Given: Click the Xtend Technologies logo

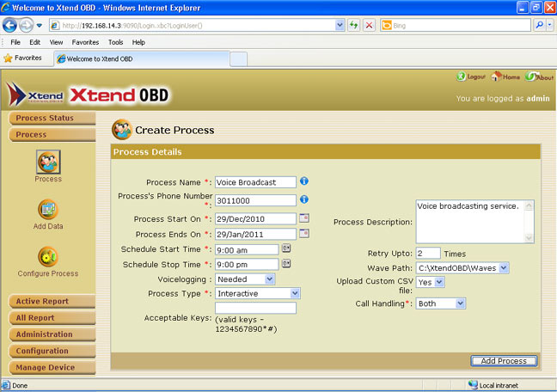Looking at the screenshot, I should pos(34,95).
